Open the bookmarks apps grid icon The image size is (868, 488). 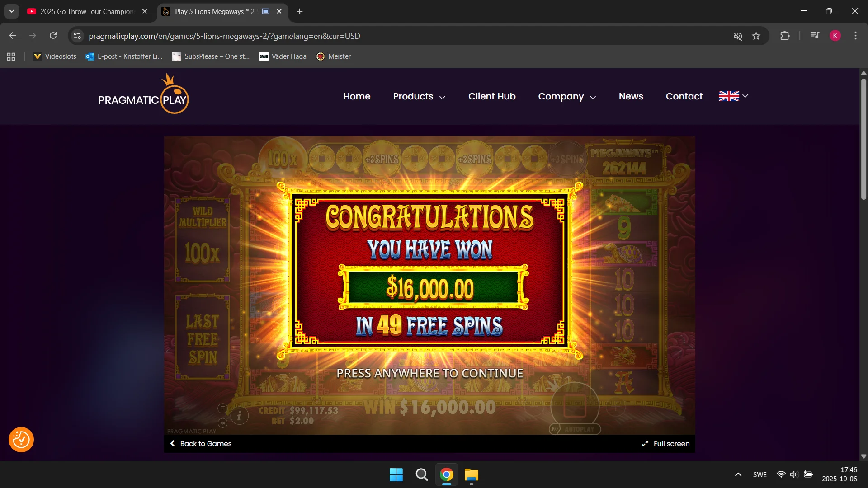click(x=11, y=56)
